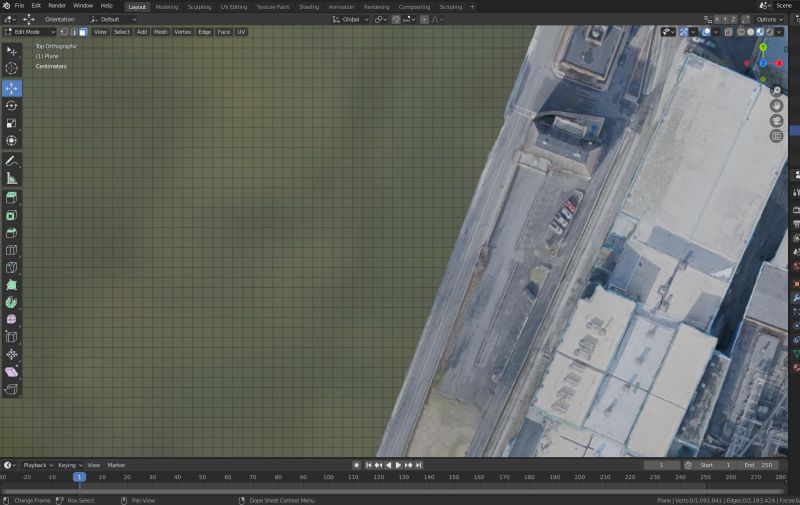Image resolution: width=800 pixels, height=505 pixels.
Task: Select the Scale tool
Action: tap(11, 123)
